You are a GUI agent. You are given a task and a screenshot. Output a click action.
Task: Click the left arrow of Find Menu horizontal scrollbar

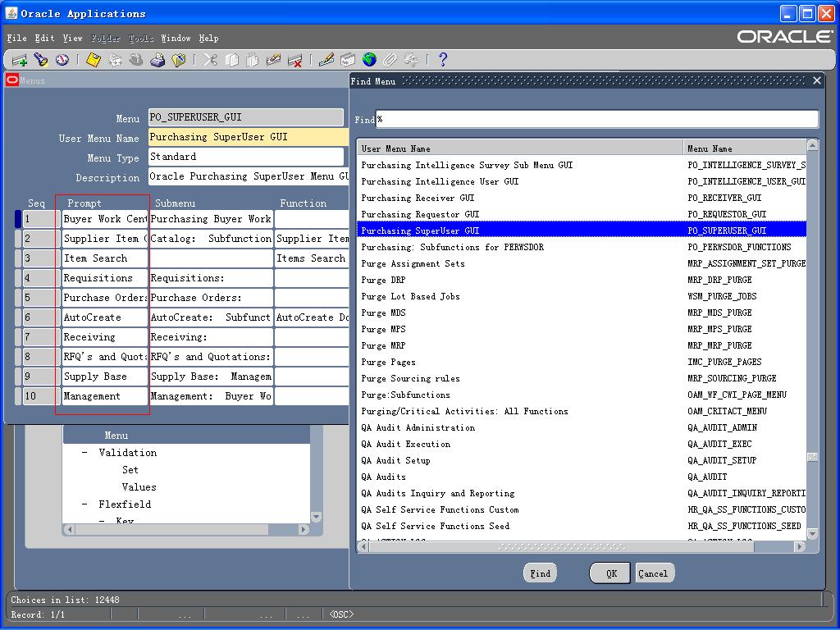(x=363, y=546)
